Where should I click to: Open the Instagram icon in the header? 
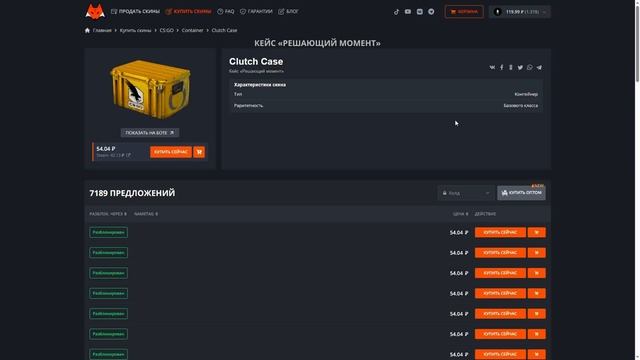click(x=420, y=12)
